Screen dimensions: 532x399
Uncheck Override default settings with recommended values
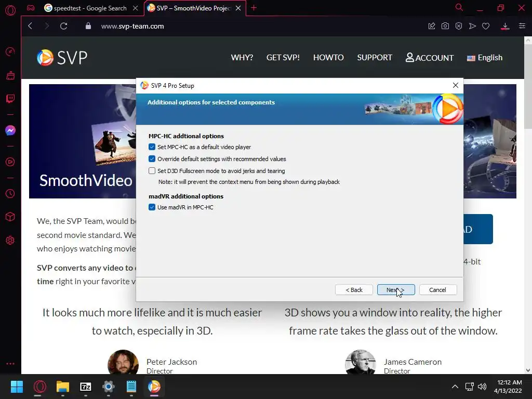pyautogui.click(x=152, y=159)
